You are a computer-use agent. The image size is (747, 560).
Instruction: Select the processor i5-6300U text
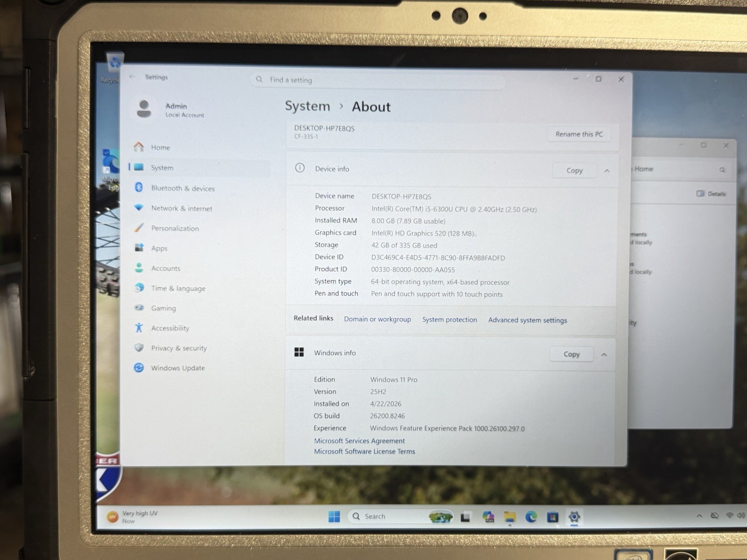click(454, 210)
